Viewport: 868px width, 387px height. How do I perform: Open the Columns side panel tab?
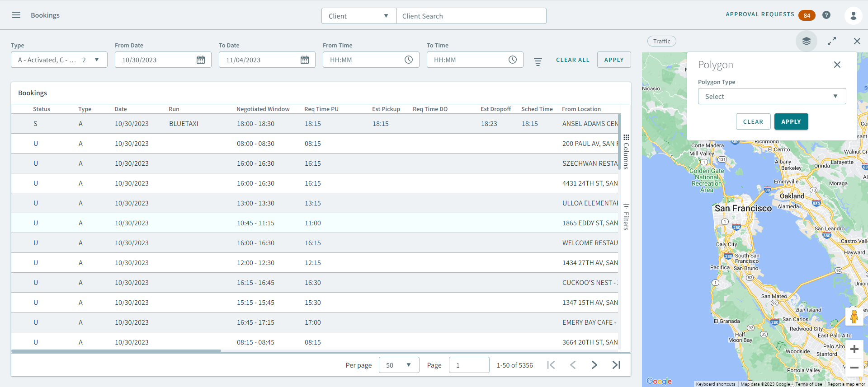(626, 152)
